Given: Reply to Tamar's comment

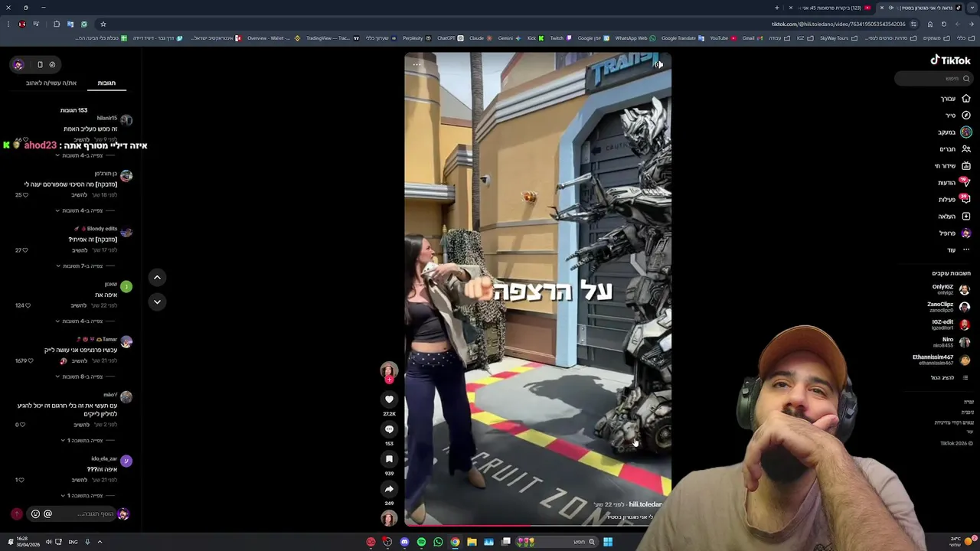Looking at the screenshot, I should coord(80,360).
